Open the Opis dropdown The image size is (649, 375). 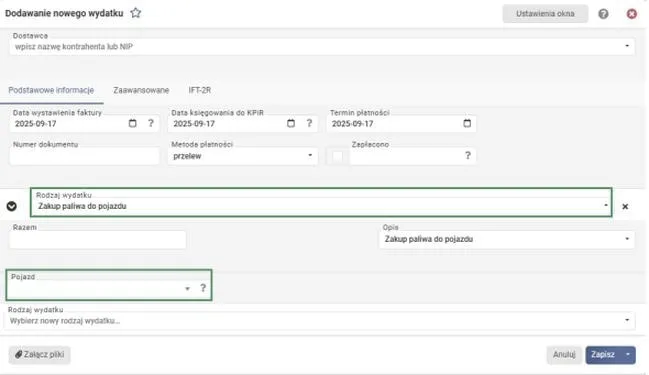click(x=627, y=239)
